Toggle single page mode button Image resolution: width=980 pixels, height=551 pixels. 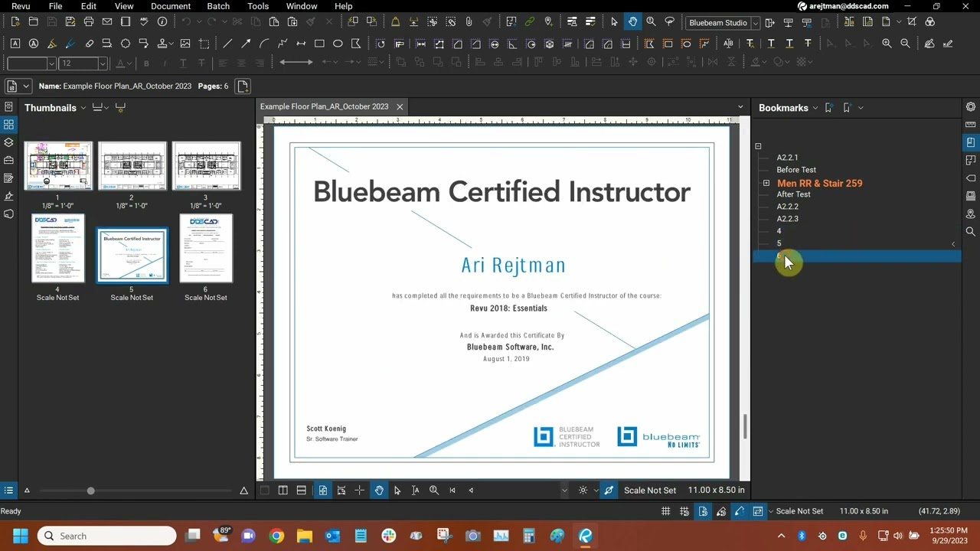(x=322, y=491)
